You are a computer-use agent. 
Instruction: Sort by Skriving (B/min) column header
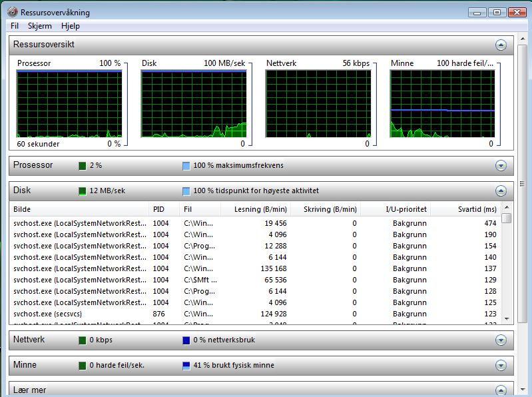pos(326,209)
